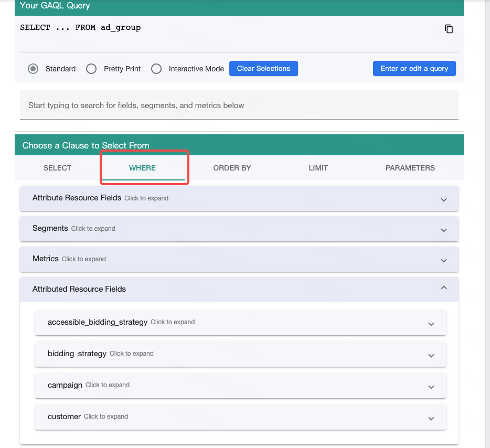Viewport: 490px width, 448px height.
Task: Click the Clear Selections button
Action: pos(263,68)
